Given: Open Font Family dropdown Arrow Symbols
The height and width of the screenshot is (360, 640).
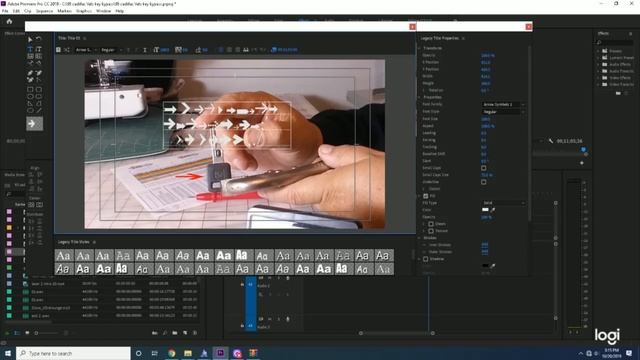Looking at the screenshot, I should click(x=503, y=104).
